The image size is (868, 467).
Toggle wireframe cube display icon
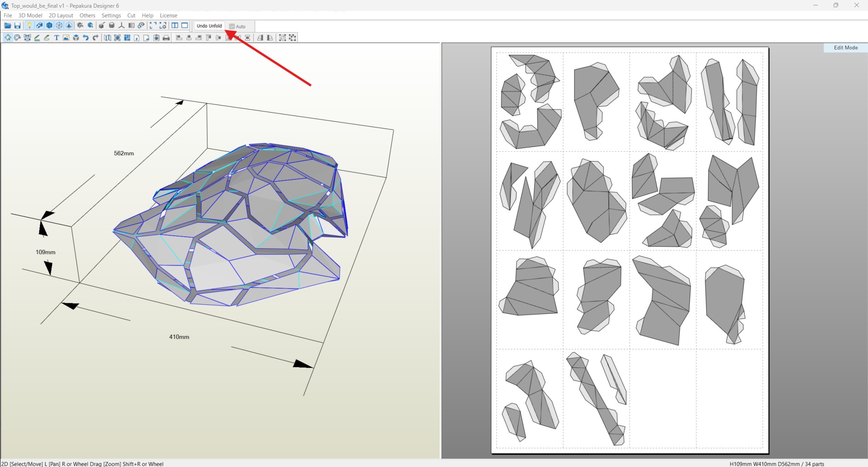pos(59,26)
